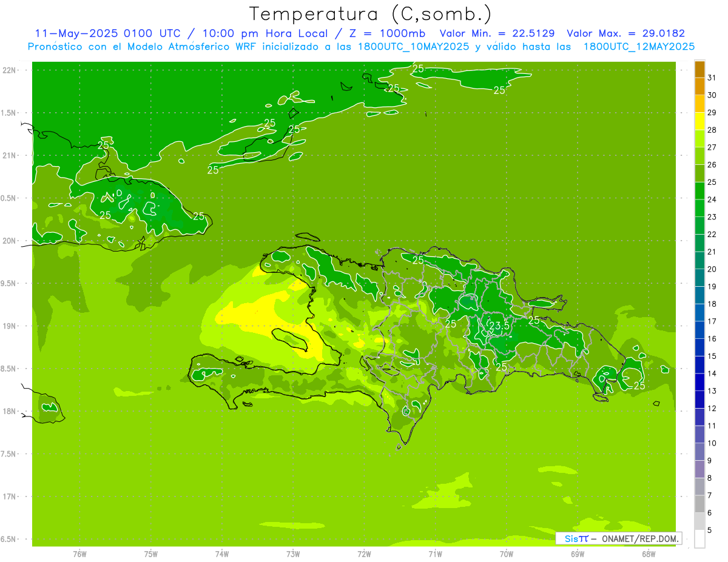
Task: Pick teal legend swatch between 19 and 20
Action: point(699,278)
